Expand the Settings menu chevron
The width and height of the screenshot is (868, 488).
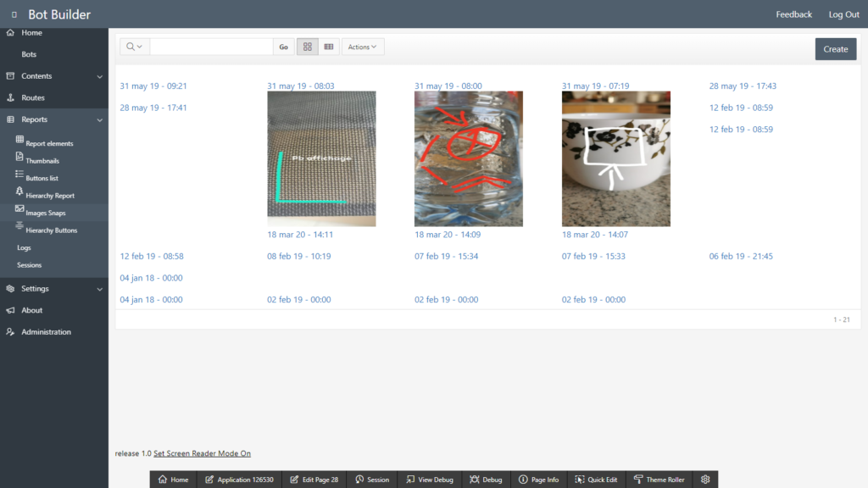100,289
